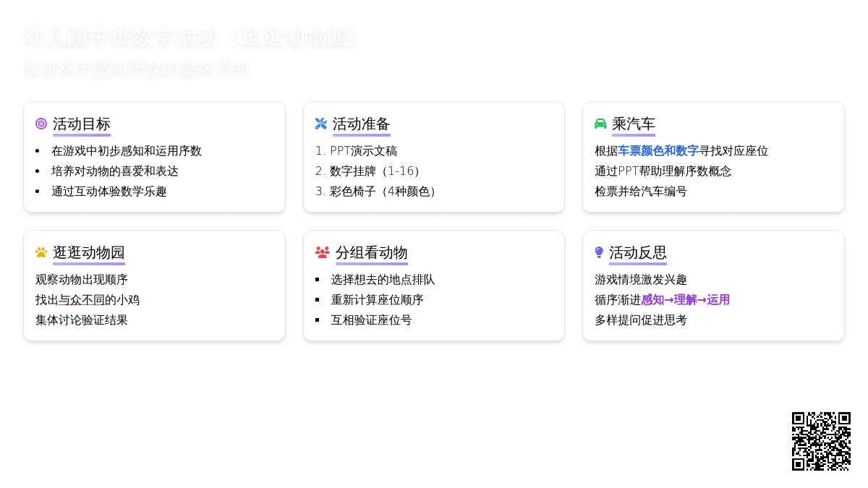Click the slide title 幼儿园中班数学活动《逛逛动物园》
This screenshot has width=868, height=488.
[x=192, y=38]
